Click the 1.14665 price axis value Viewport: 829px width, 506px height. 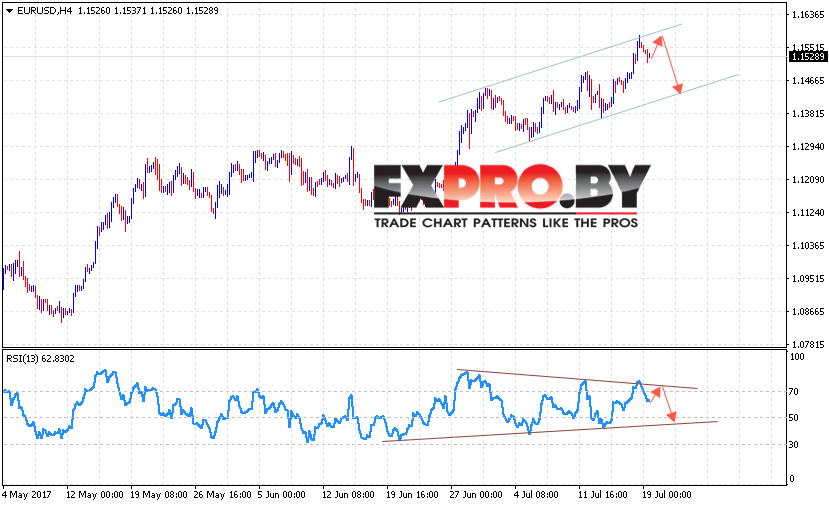click(x=808, y=81)
